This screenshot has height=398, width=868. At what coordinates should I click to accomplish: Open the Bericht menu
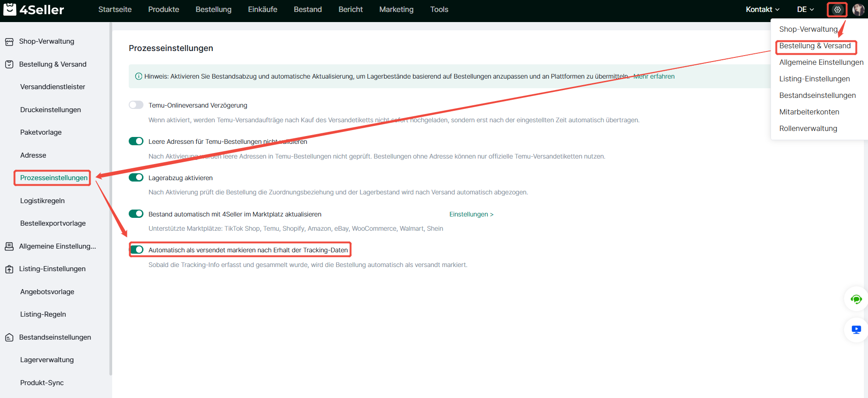click(x=350, y=9)
